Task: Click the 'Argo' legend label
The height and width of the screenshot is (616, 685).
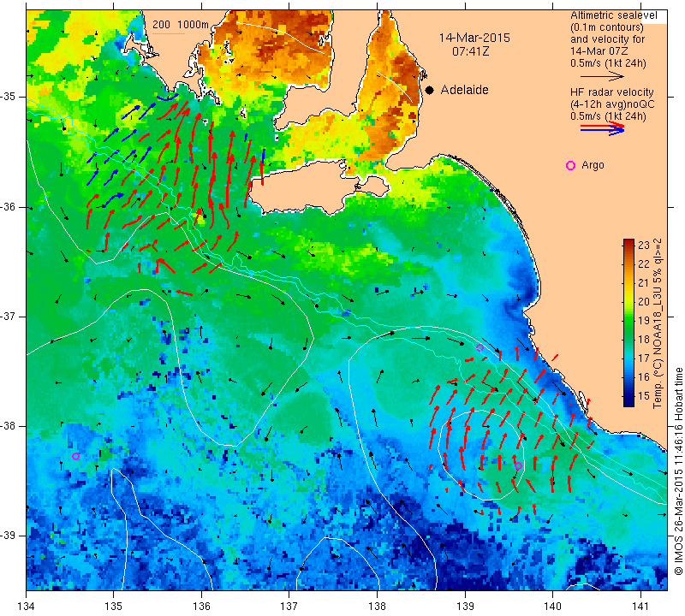Action: point(593,165)
